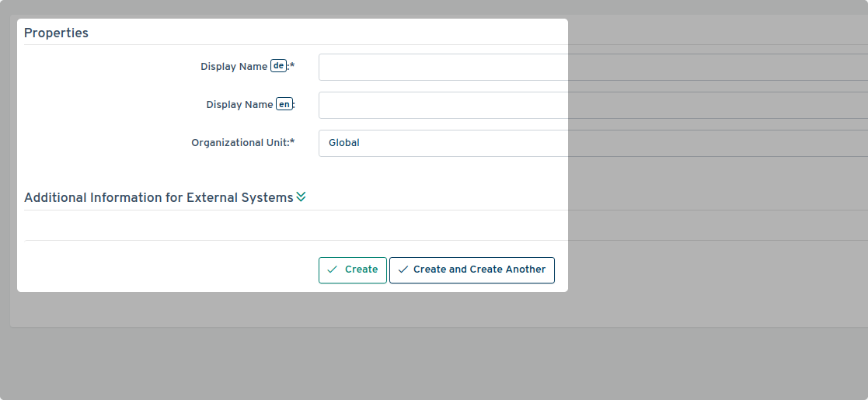This screenshot has height=400, width=868.
Task: Expand Additional Information for External Systems section
Action: [x=159, y=197]
